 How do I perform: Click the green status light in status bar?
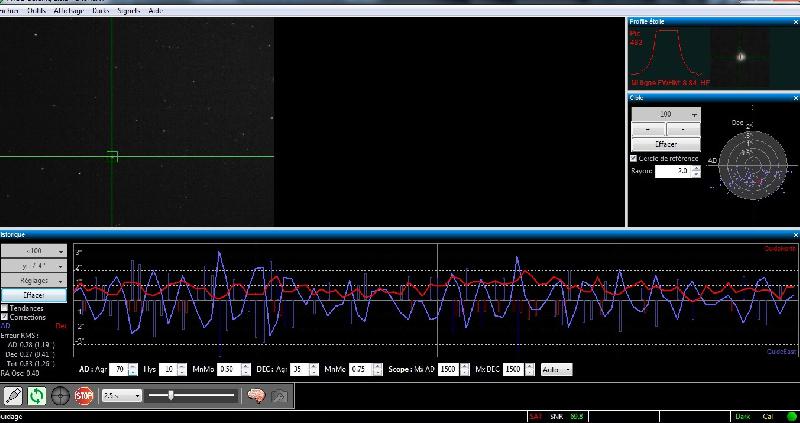pyautogui.click(x=791, y=417)
